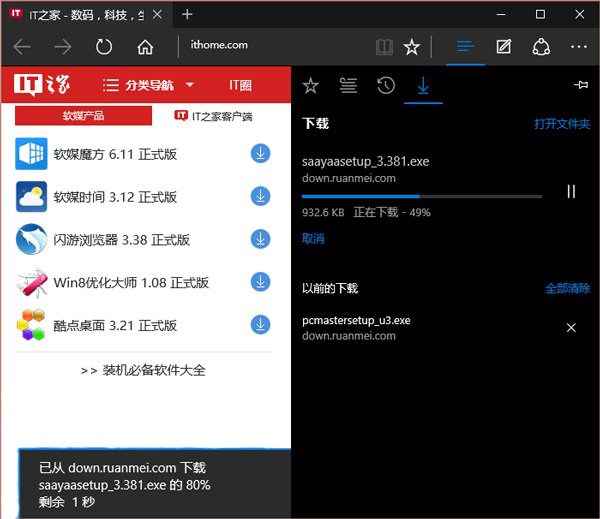Click saayaasetup_3.381.exe file name
This screenshot has height=519, width=600.
pos(365,162)
